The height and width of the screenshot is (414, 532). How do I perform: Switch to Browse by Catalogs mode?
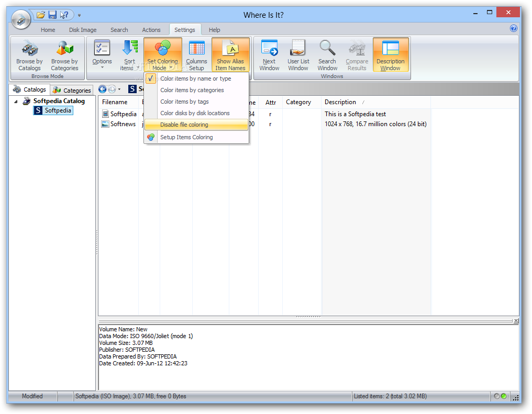coord(29,55)
